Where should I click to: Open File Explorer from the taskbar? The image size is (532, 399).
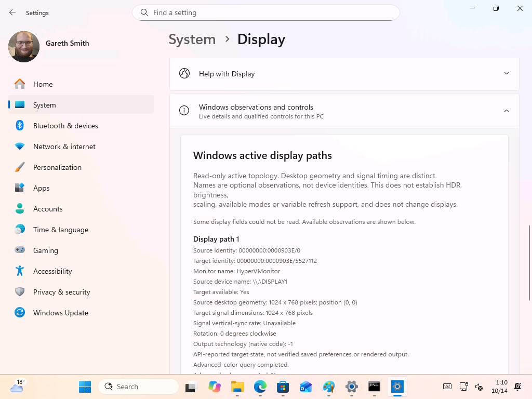237,387
